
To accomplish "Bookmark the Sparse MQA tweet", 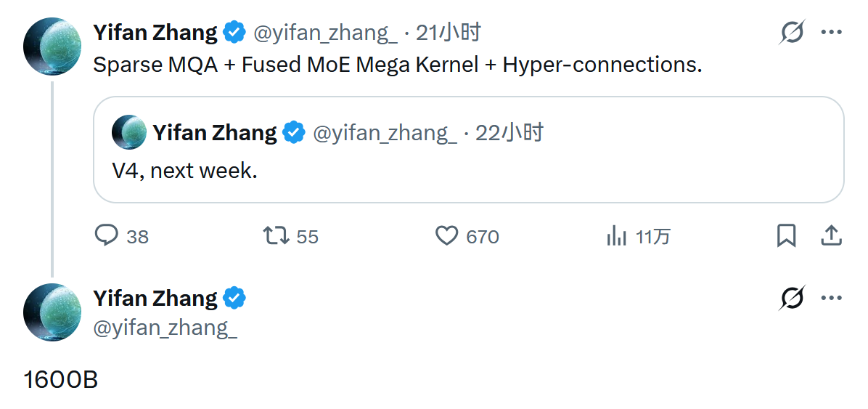I will pos(786,235).
